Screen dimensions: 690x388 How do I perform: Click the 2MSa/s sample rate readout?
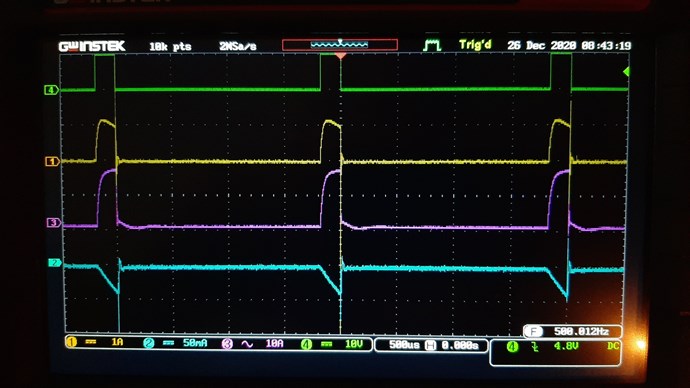[x=238, y=46]
